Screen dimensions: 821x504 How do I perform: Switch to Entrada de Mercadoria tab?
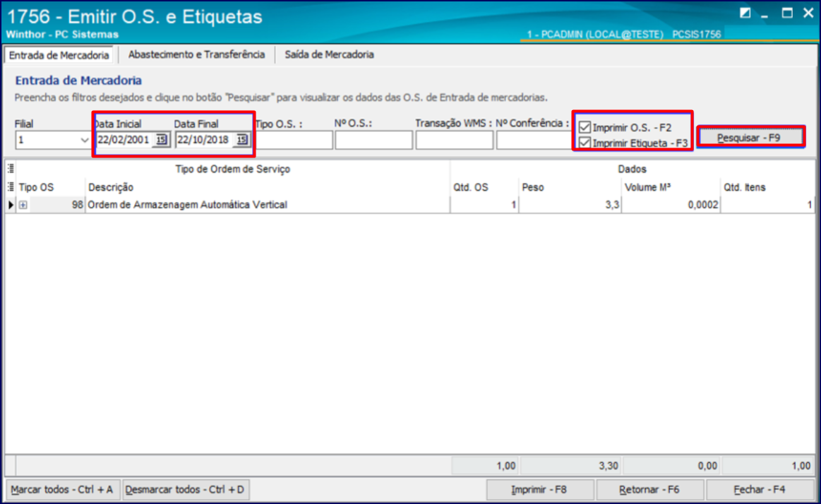(x=59, y=55)
